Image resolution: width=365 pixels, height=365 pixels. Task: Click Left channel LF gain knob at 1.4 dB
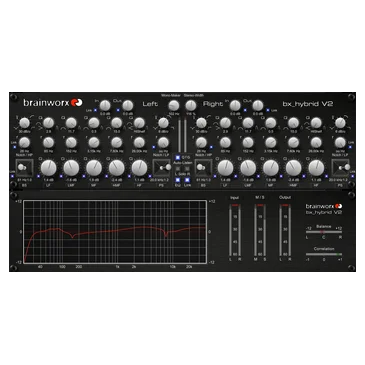(x=48, y=168)
